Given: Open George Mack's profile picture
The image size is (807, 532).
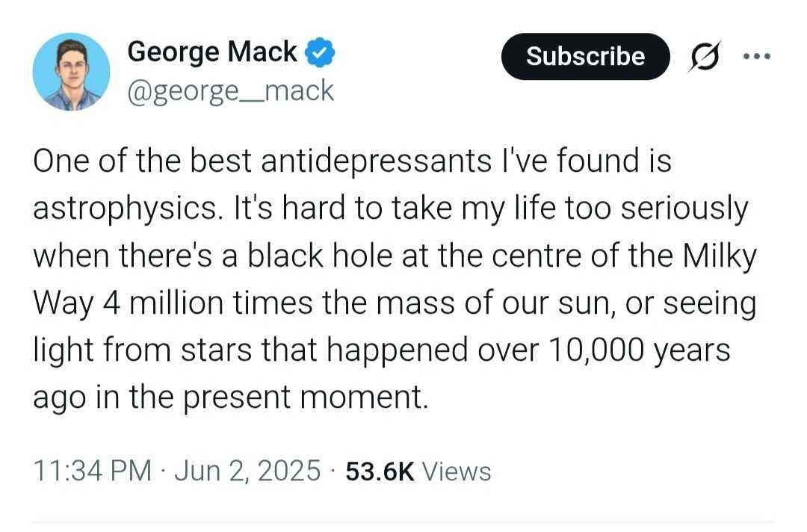Looking at the screenshot, I should pos(71,72).
